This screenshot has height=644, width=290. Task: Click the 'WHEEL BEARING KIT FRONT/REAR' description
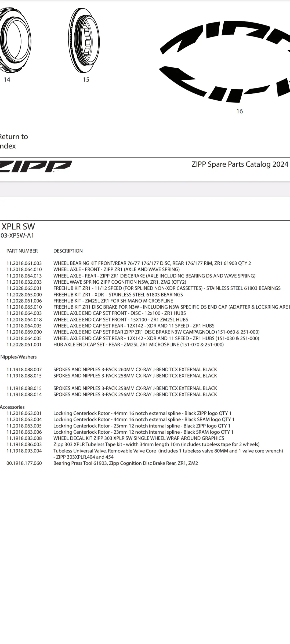click(x=152, y=263)
